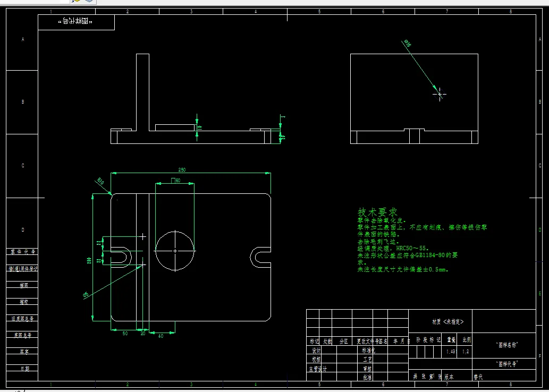Select the 日期 cell in left margin
The height and width of the screenshot is (392, 549).
[x=22, y=368]
